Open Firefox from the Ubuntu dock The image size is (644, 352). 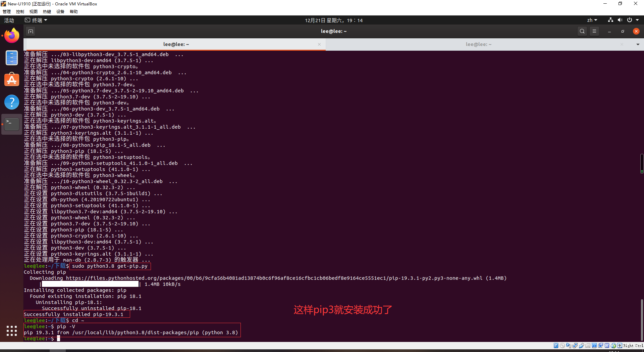[12, 36]
